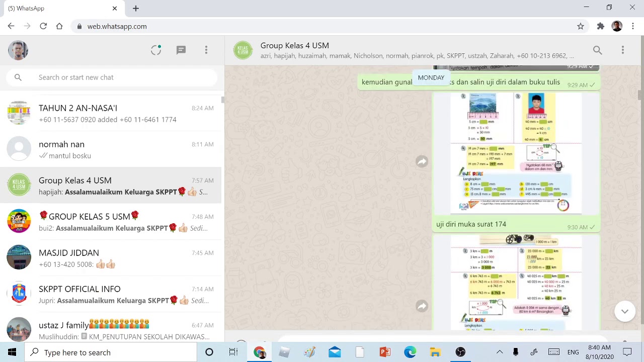
Task: Click taskbar Type here to search box
Action: tap(111, 352)
